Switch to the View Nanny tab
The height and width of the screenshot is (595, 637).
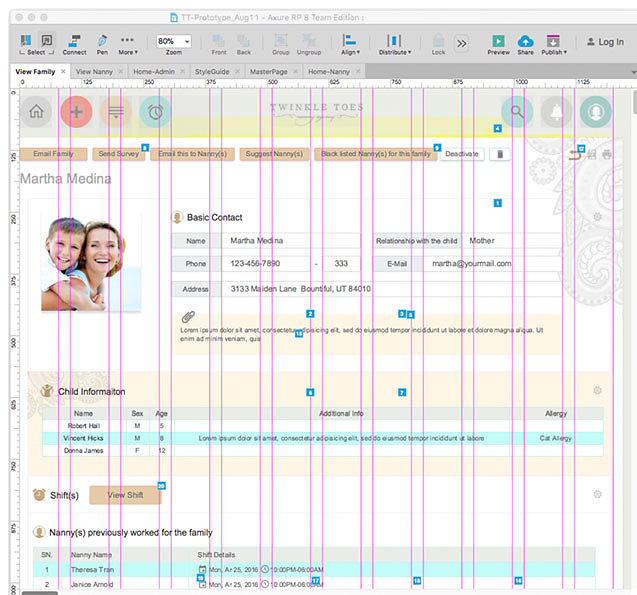click(94, 71)
